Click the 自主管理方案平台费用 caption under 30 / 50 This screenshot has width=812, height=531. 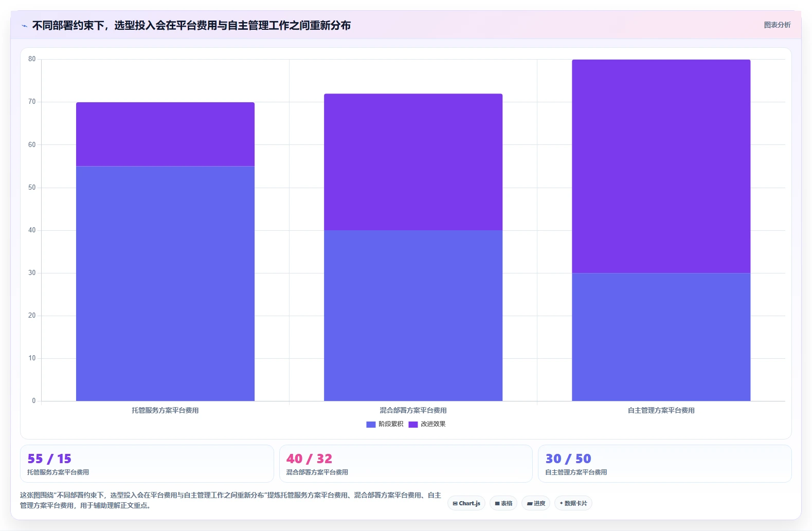coord(576,472)
